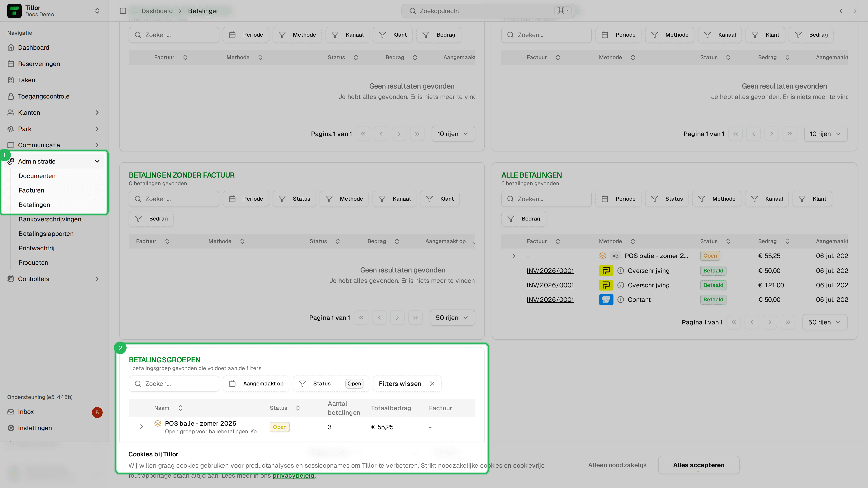Open the Documenten submenu item
The width and height of the screenshot is (868, 488).
(x=37, y=176)
